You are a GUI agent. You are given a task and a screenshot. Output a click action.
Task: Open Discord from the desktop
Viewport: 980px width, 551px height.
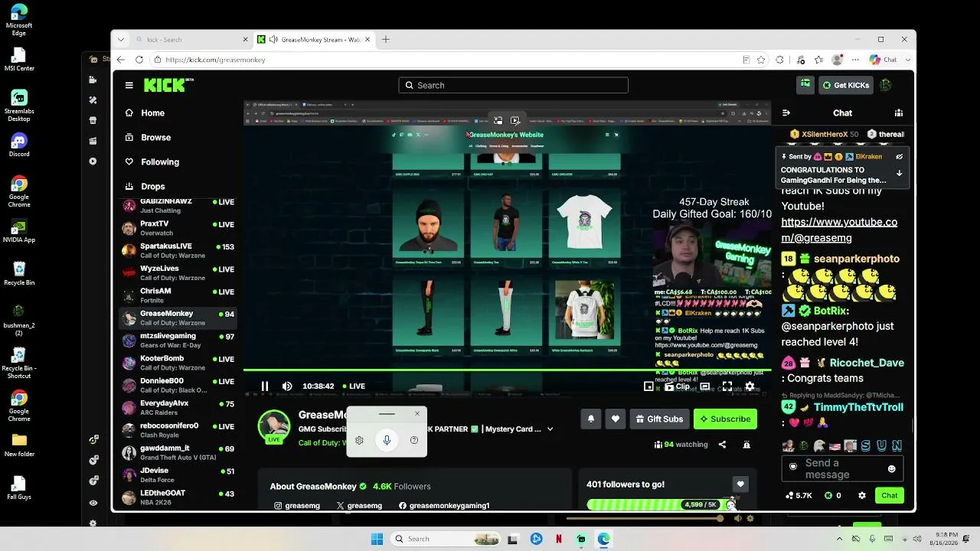tap(19, 145)
